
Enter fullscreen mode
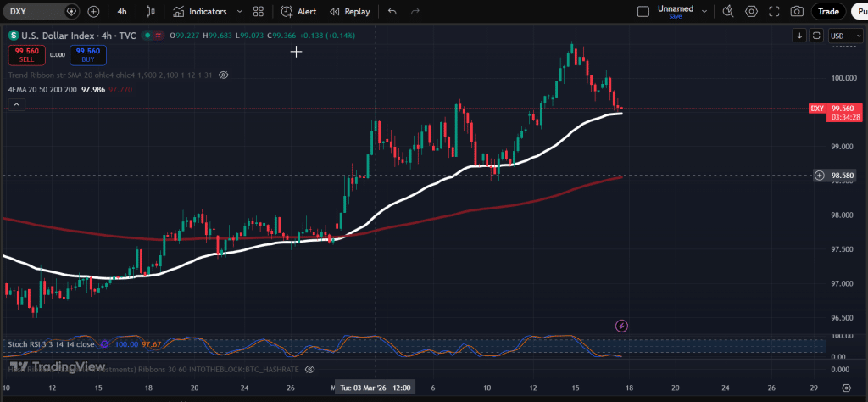774,12
